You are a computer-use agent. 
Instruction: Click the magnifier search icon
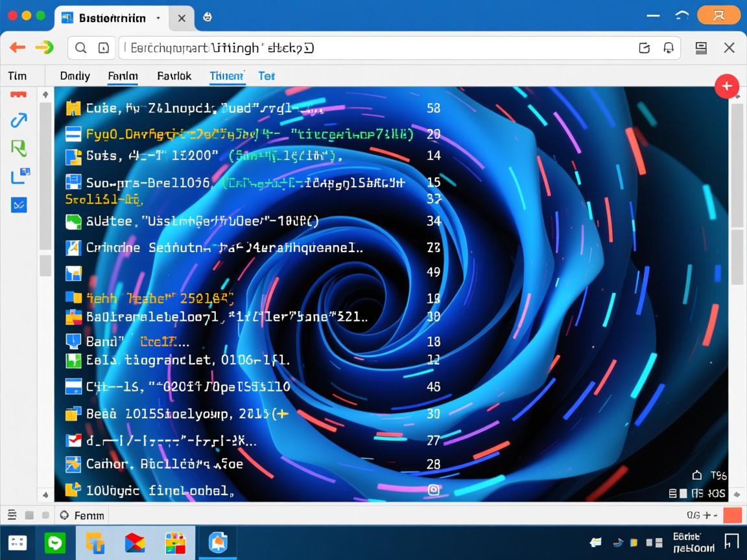click(81, 48)
